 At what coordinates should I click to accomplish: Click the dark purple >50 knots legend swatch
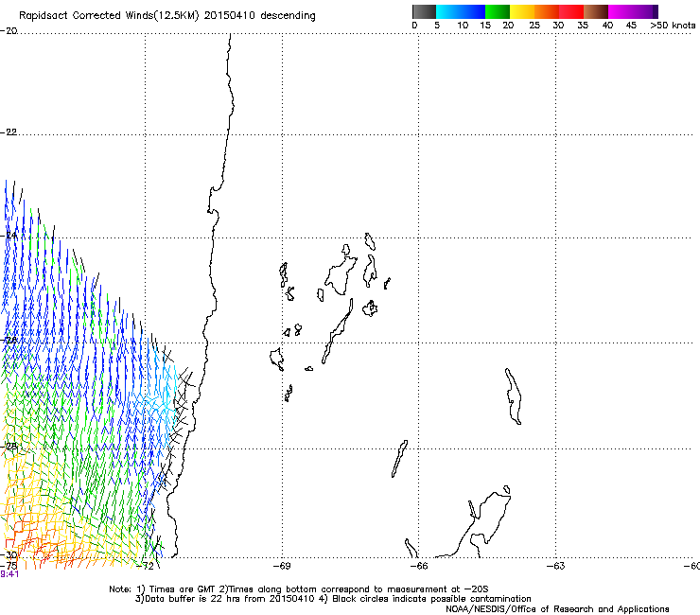click(655, 11)
